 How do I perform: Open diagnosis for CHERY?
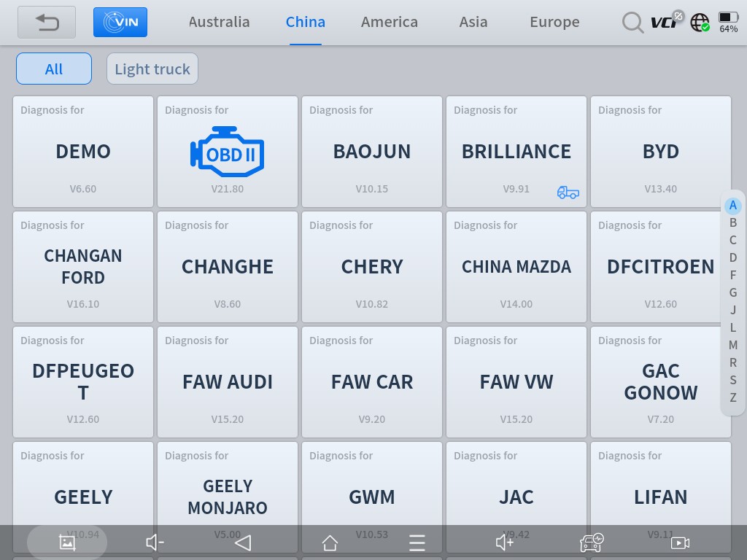(x=372, y=267)
